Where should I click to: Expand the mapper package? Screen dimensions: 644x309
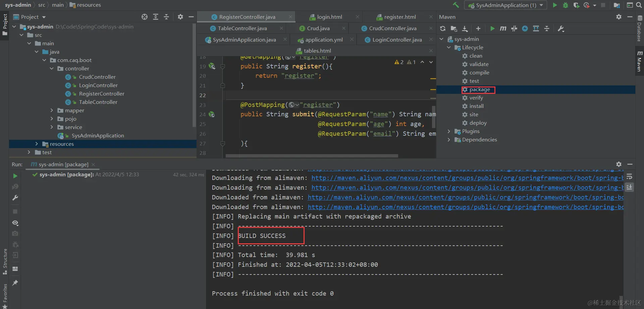point(52,110)
